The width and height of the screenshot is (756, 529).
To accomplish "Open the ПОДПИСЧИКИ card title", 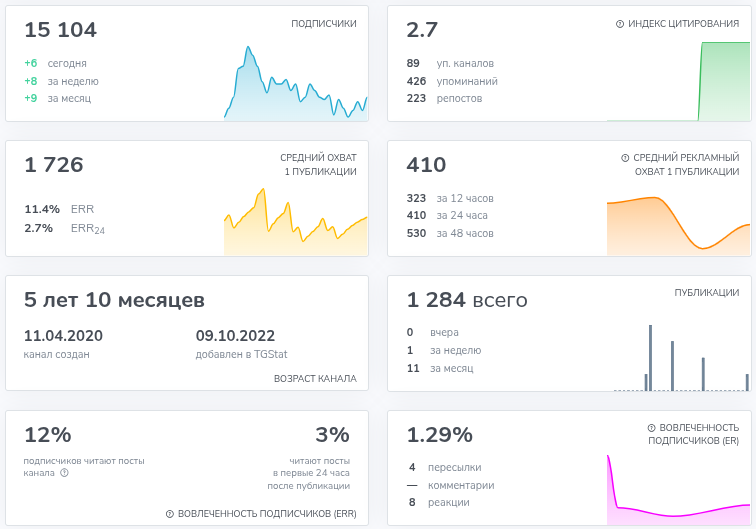I will (x=323, y=24).
